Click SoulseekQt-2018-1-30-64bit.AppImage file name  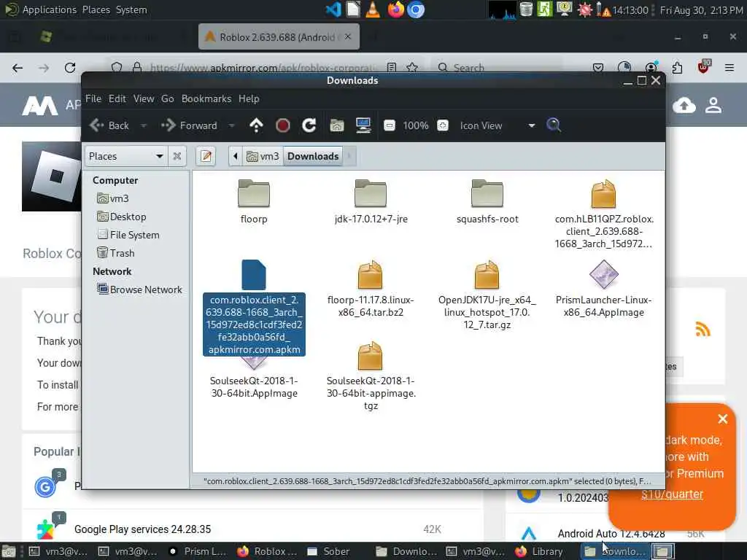(x=254, y=386)
